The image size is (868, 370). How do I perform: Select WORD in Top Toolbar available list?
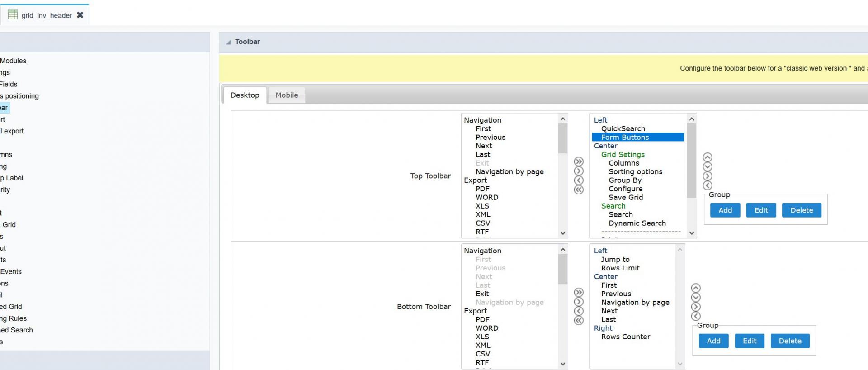click(x=487, y=197)
